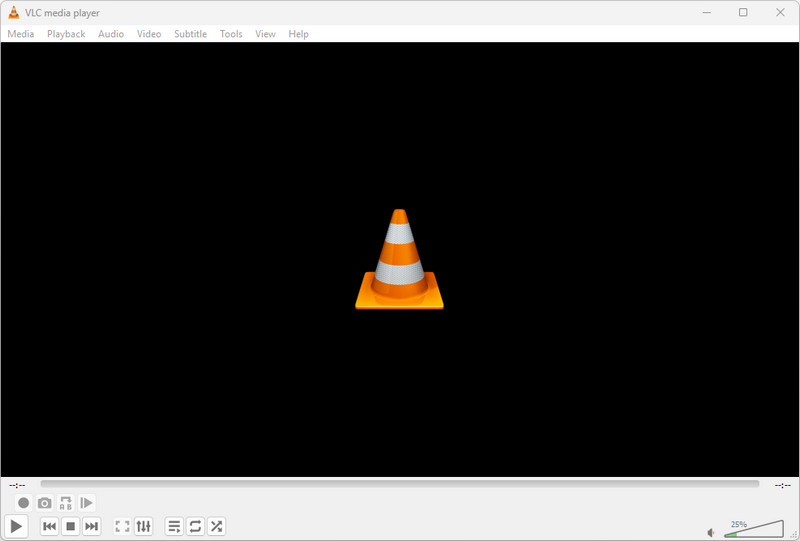
Task: Open the Video menu
Action: (149, 34)
